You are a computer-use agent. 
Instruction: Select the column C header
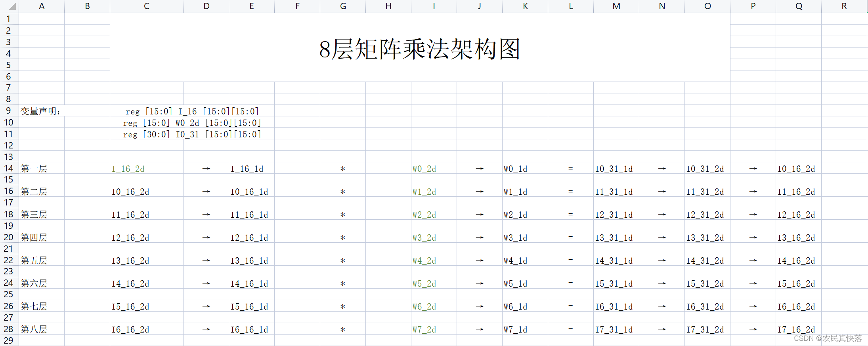146,6
